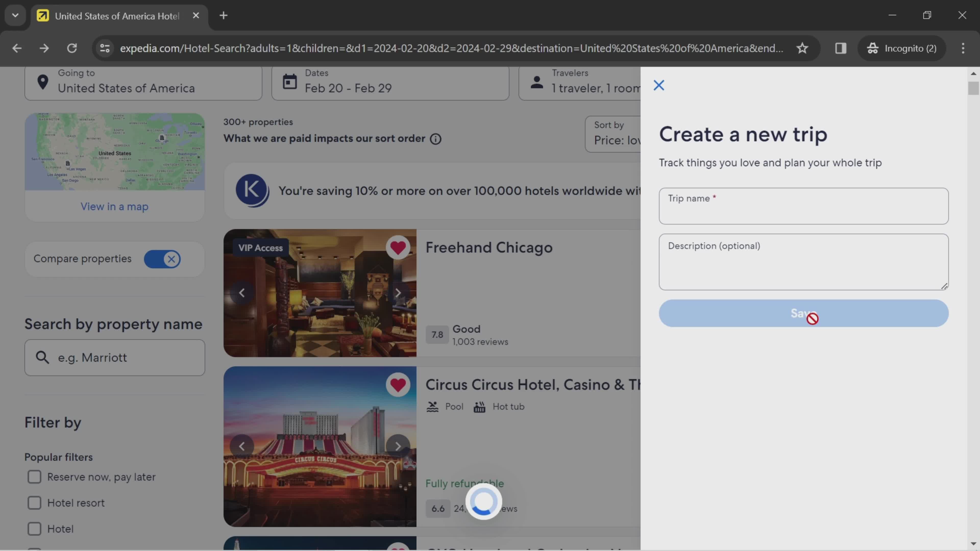Click the Expedia URL address bar
Viewport: 980px width, 551px height.
point(451,48)
